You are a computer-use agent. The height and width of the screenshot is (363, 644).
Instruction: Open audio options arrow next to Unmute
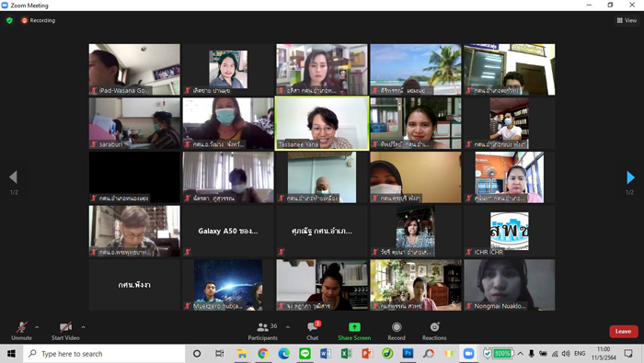pyautogui.click(x=37, y=327)
